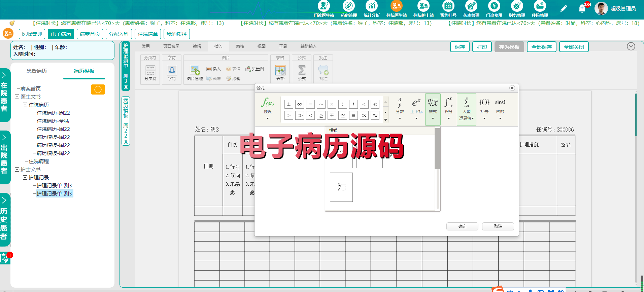Insert the approximately-equal ≈ symbol

pos(375,115)
